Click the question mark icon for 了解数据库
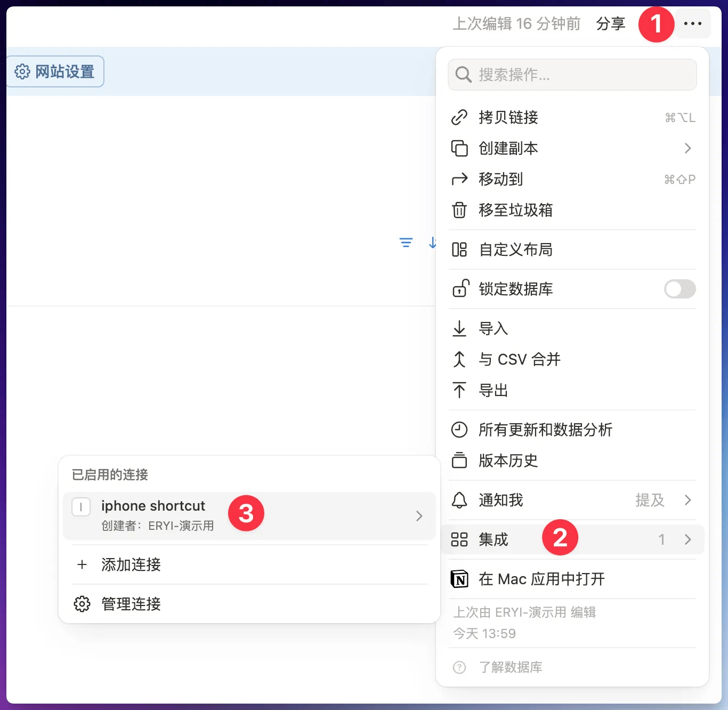This screenshot has width=728, height=710. pyautogui.click(x=459, y=667)
